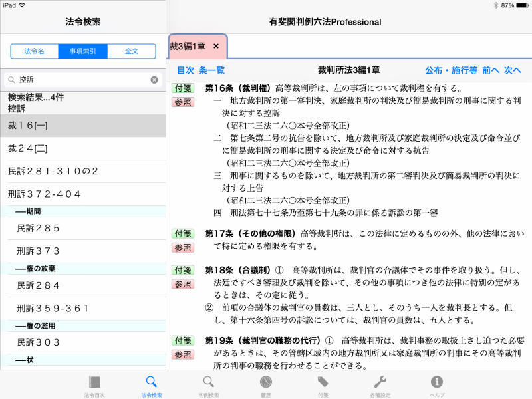Open result 刑訴372-404
Viewport: 532px width, 399px height.
(x=82, y=194)
